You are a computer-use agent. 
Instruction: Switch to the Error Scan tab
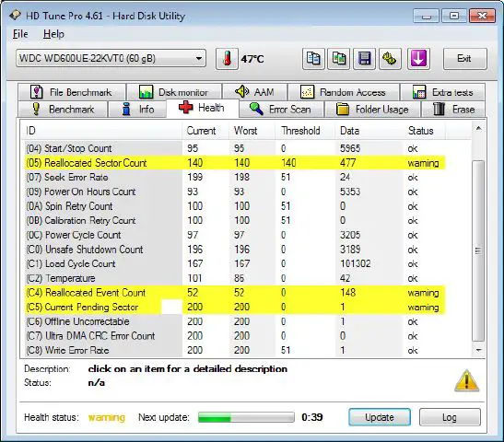[281, 110]
